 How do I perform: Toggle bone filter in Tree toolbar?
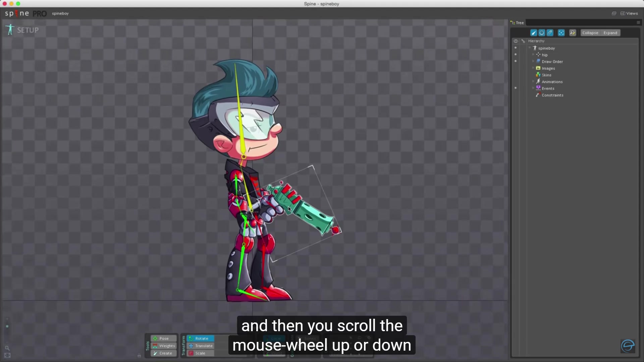pos(534,33)
